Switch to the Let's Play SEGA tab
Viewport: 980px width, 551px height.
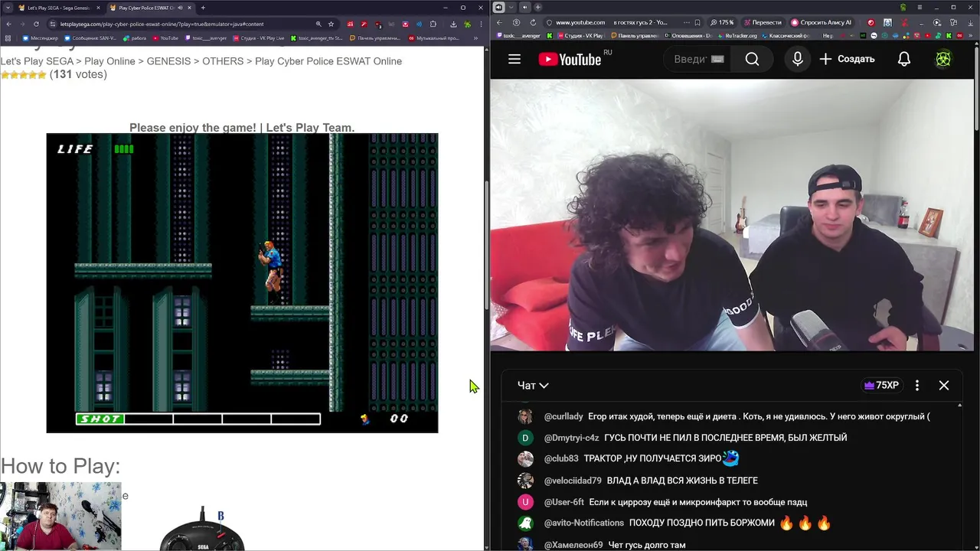(x=61, y=8)
